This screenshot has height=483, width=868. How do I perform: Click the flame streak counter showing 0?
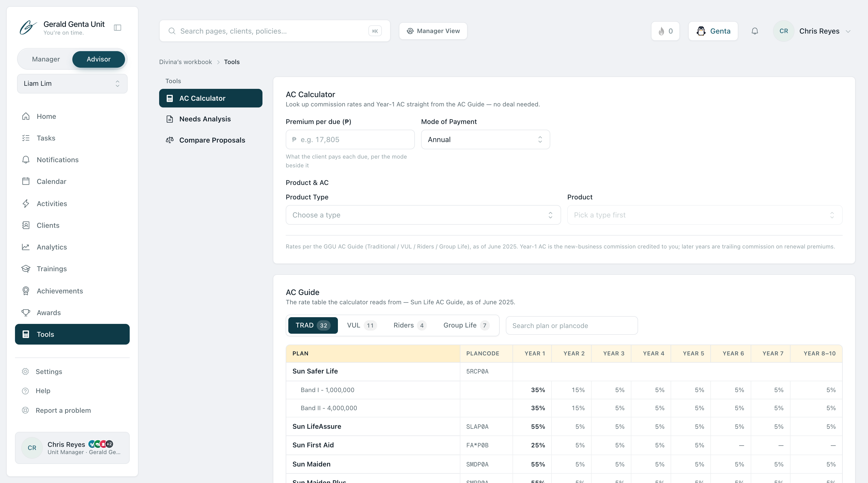665,31
